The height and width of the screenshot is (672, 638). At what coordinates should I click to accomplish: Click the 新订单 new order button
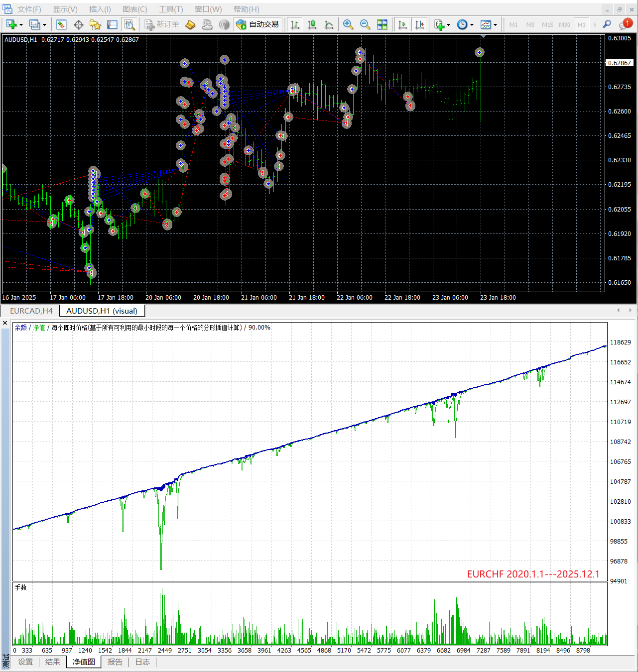point(162,24)
